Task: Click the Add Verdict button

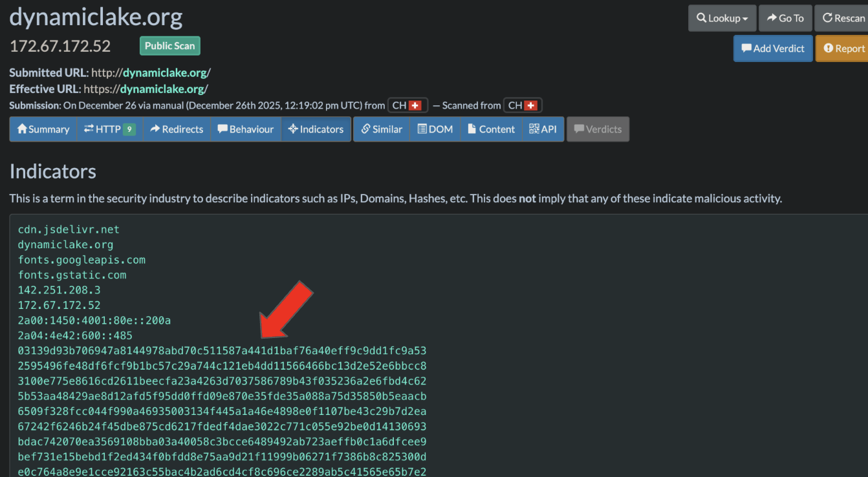Action: [772, 48]
